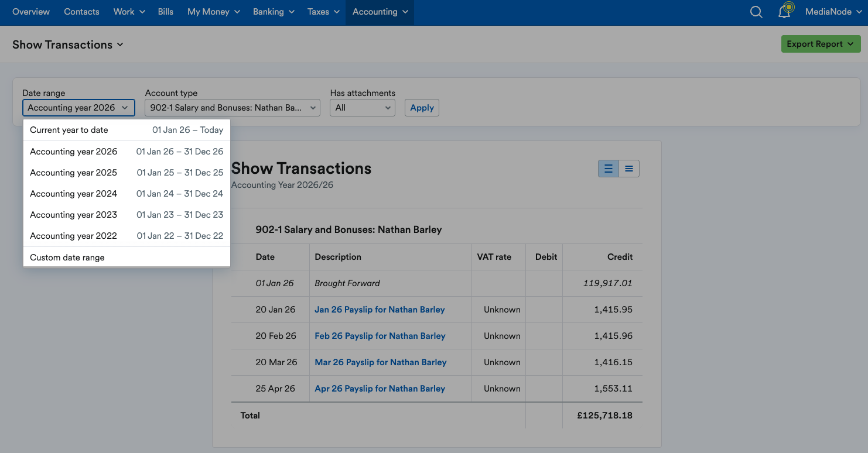Go to Contacts in the navigation bar
Viewport: 868px width, 453px height.
tap(81, 12)
